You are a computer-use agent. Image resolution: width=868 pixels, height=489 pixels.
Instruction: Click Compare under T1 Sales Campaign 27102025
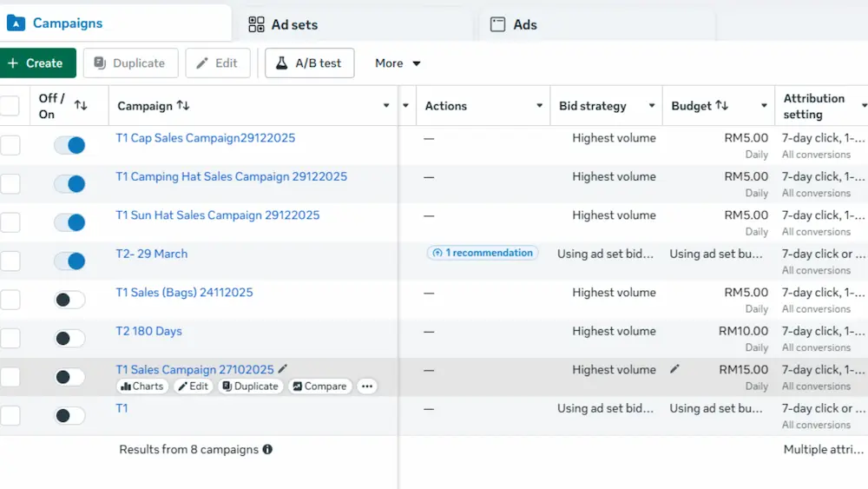[319, 386]
